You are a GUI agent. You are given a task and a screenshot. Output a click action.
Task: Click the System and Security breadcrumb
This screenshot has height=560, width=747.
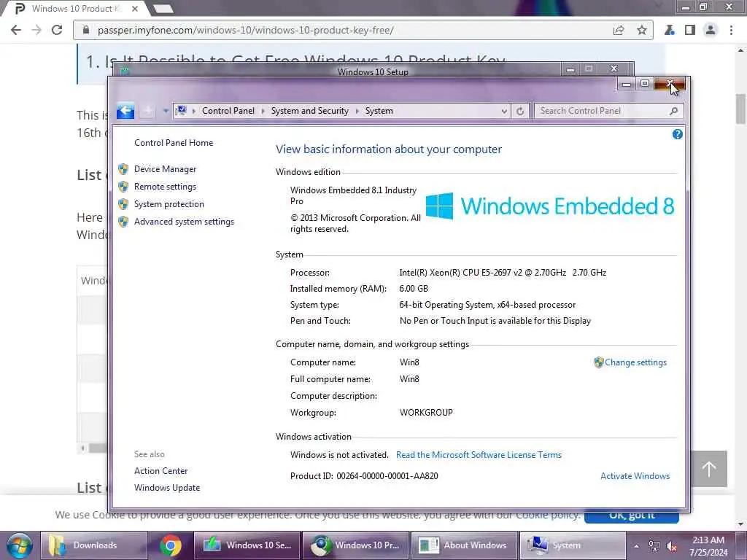[x=309, y=111]
